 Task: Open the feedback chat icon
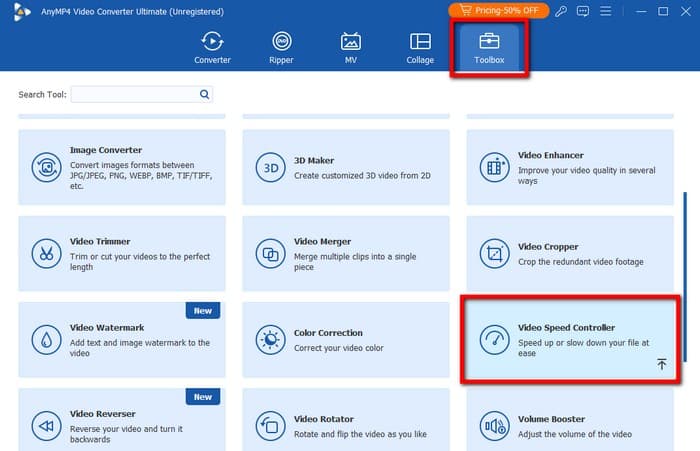click(x=583, y=11)
